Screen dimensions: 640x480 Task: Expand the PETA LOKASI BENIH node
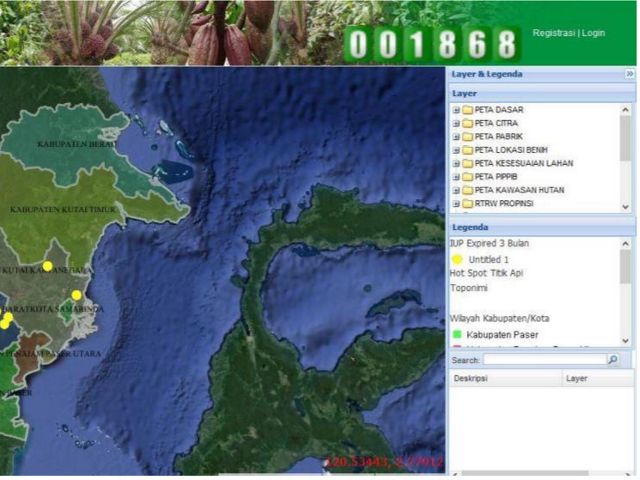coord(456,150)
